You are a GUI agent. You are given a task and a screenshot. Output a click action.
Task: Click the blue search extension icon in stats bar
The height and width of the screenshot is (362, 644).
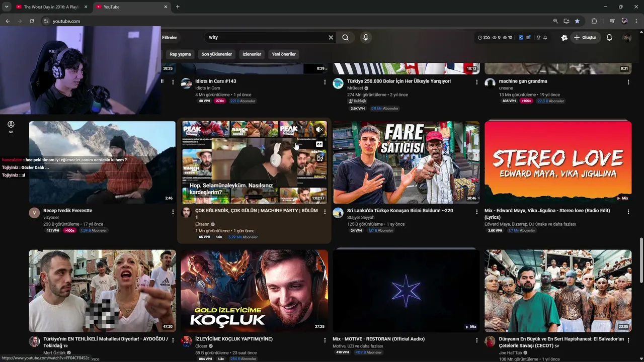pos(521,38)
